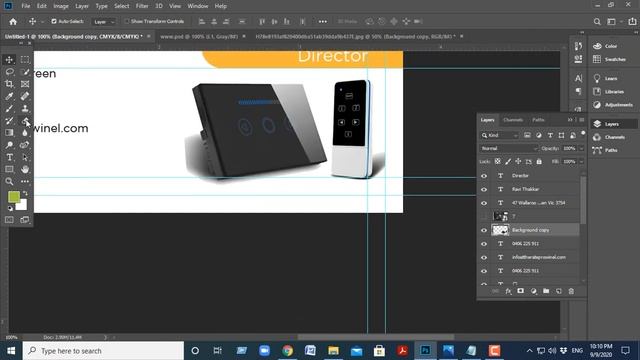The image size is (640, 360).
Task: Open the Window menu
Action: click(198, 6)
